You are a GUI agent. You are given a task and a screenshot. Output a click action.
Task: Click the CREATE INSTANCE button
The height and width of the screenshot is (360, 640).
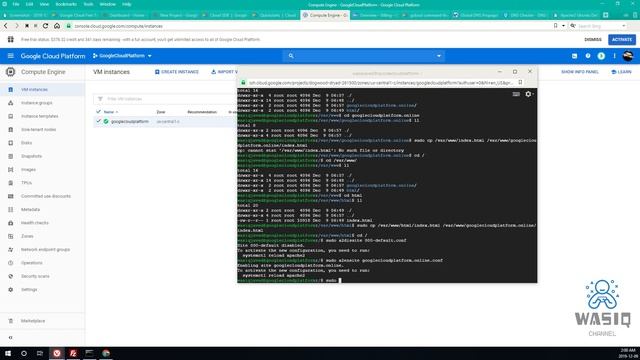pyautogui.click(x=177, y=72)
